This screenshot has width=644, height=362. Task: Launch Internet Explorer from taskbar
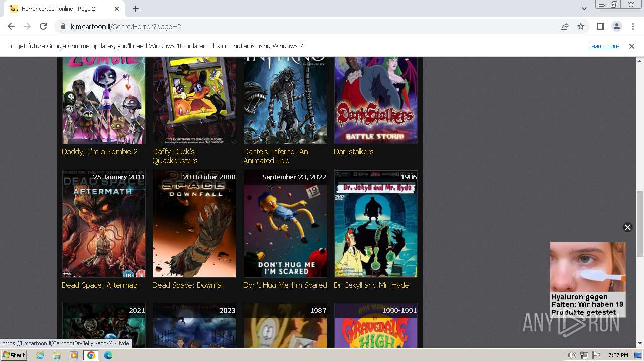click(x=40, y=355)
